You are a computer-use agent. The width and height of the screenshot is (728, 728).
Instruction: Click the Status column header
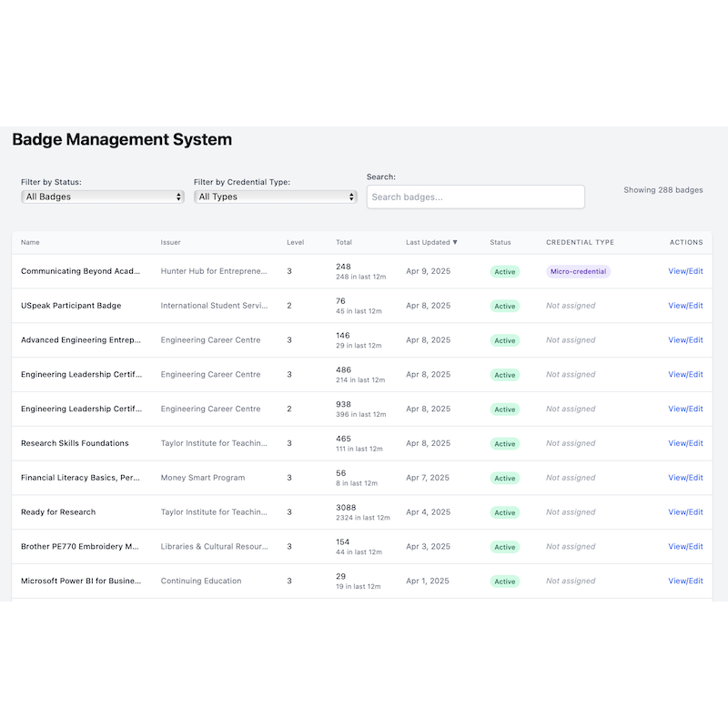click(x=500, y=243)
